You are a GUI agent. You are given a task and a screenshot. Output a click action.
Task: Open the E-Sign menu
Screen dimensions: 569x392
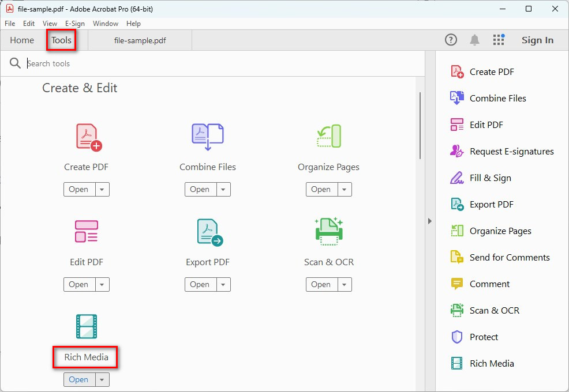[x=75, y=24]
